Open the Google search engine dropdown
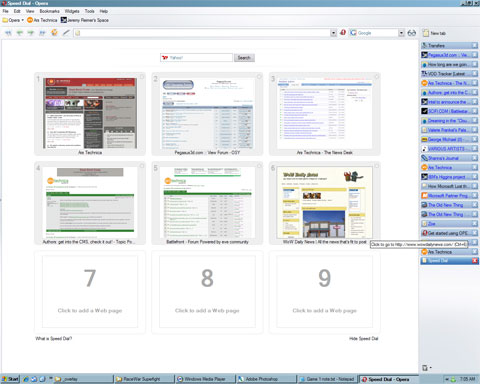480x384 pixels. tap(401, 33)
